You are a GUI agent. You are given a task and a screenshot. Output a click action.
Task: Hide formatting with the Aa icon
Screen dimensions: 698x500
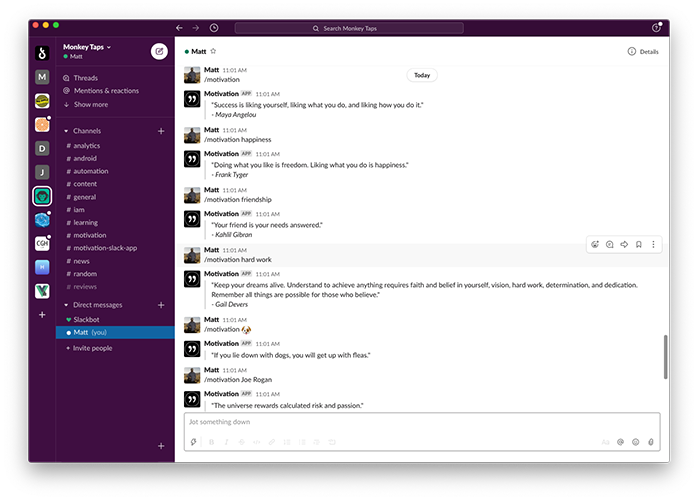click(x=605, y=442)
